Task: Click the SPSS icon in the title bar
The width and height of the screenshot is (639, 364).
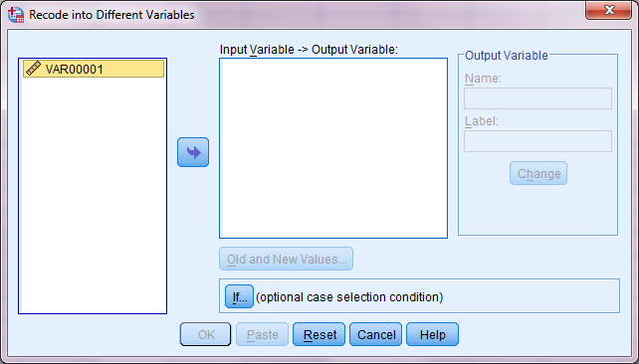Action: (x=16, y=15)
